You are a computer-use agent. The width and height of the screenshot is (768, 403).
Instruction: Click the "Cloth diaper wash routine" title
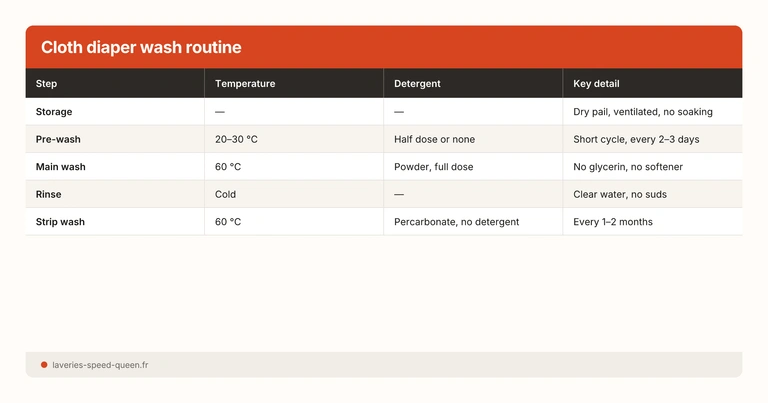click(x=141, y=48)
